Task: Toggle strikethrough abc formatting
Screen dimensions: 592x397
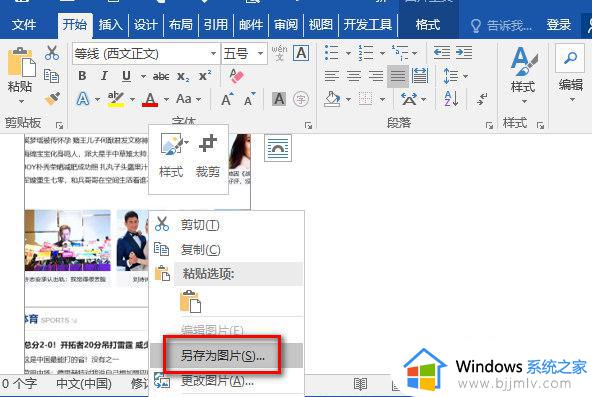Action: click(160, 76)
